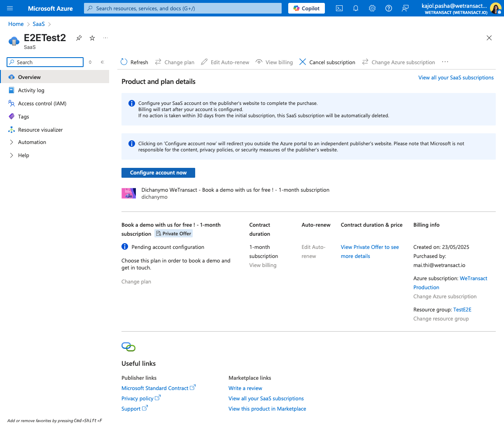This screenshot has width=504, height=425.
Task: Open View Private Offer to see more details
Action: click(370, 251)
